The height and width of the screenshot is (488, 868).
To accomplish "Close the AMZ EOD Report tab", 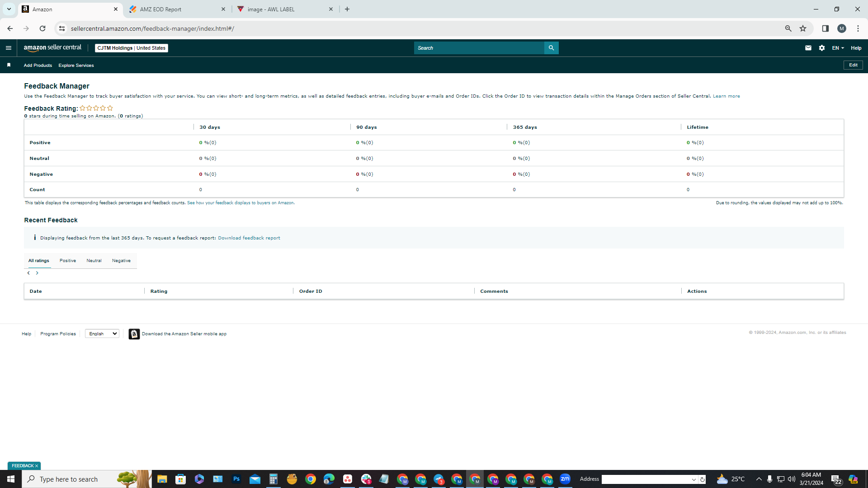I will tap(223, 9).
